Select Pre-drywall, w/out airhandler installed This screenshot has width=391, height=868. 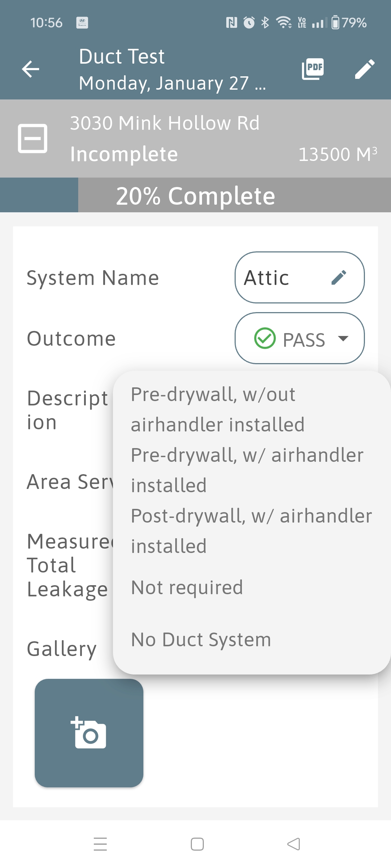(217, 409)
